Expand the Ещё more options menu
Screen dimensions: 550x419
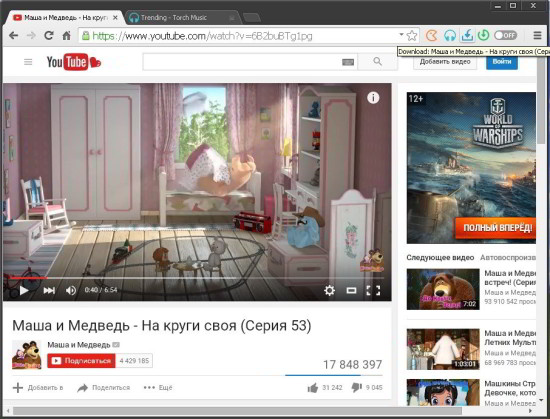tap(158, 388)
